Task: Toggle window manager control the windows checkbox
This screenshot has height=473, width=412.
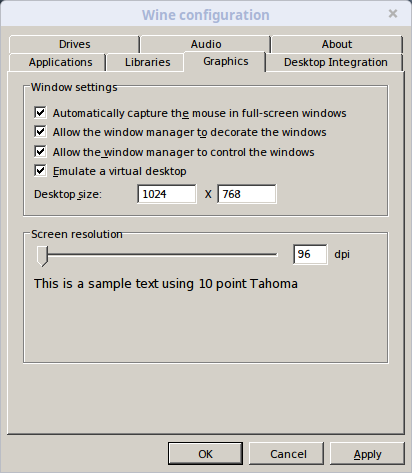Action: (40, 152)
